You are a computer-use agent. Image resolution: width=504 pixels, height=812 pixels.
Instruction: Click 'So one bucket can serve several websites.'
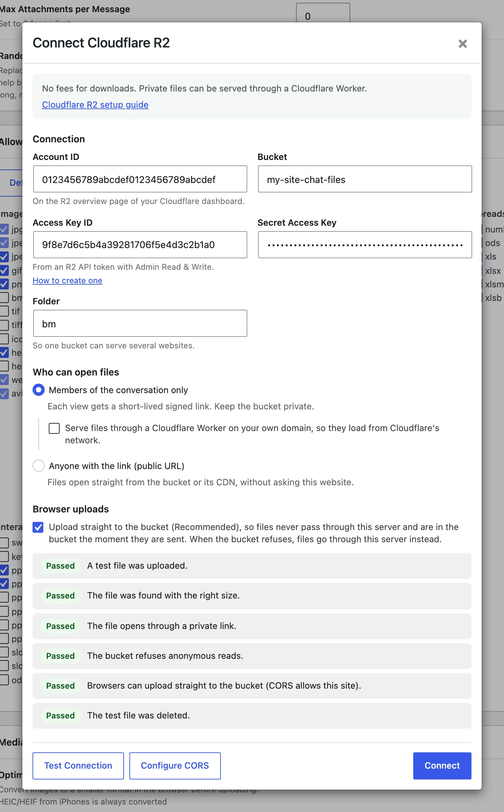tap(113, 346)
